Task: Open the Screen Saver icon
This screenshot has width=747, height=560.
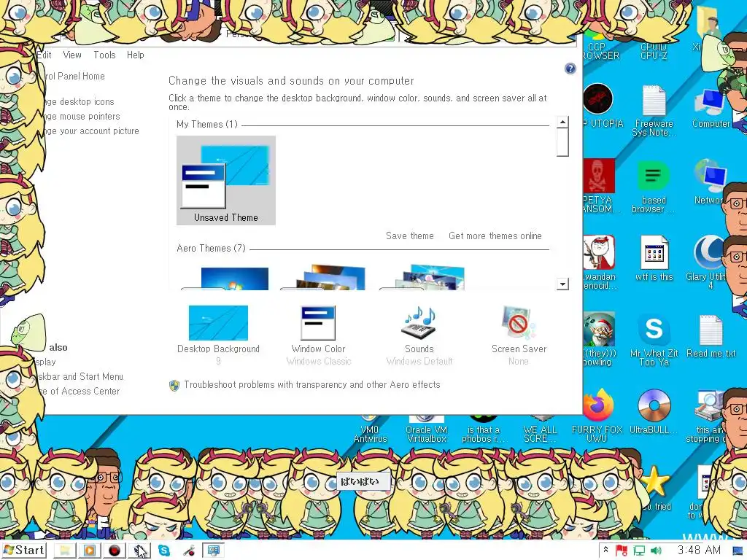Action: (519, 323)
